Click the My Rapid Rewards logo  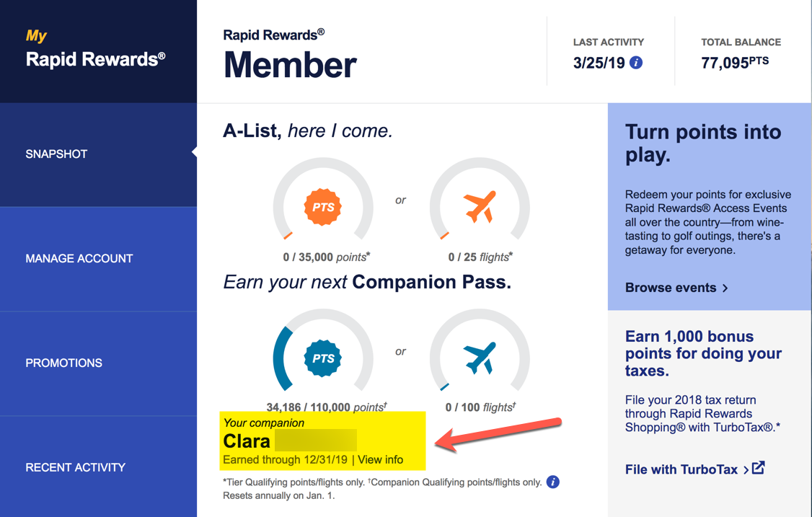pos(96,49)
